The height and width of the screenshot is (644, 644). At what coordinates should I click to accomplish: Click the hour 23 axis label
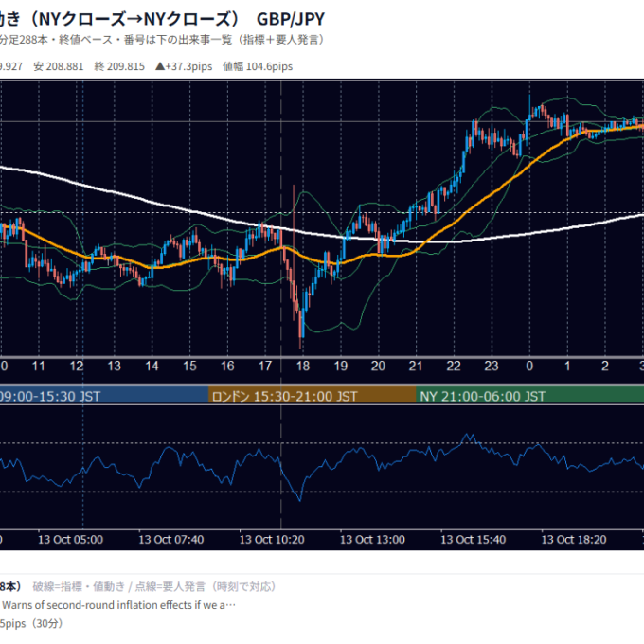pos(492,366)
